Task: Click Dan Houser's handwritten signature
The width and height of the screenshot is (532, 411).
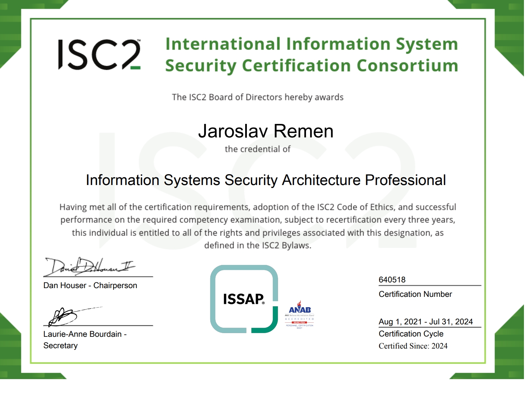Action: 89,267
